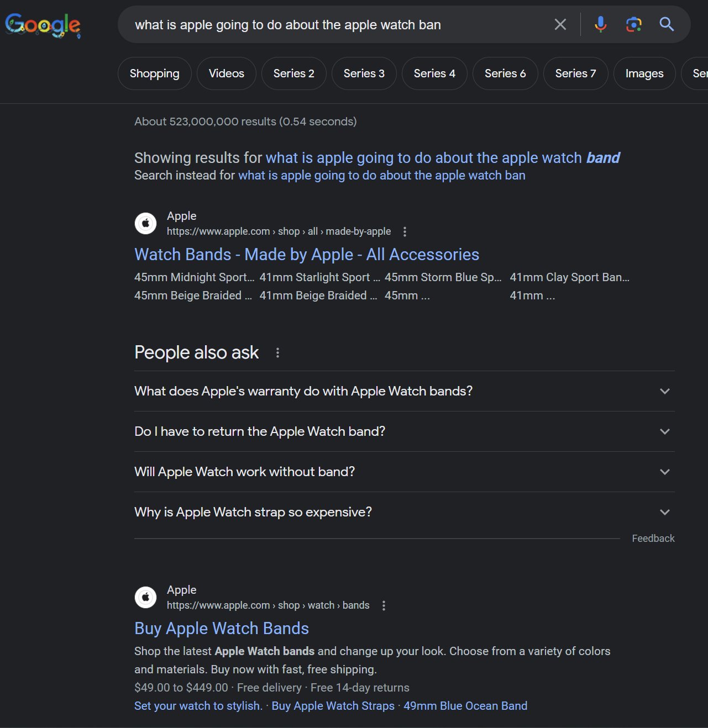The height and width of the screenshot is (728, 708).
Task: Select the Shopping filter tab
Action: pyautogui.click(x=155, y=73)
